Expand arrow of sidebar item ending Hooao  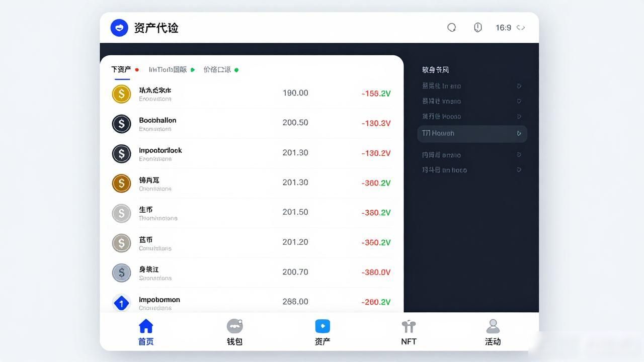tap(519, 116)
